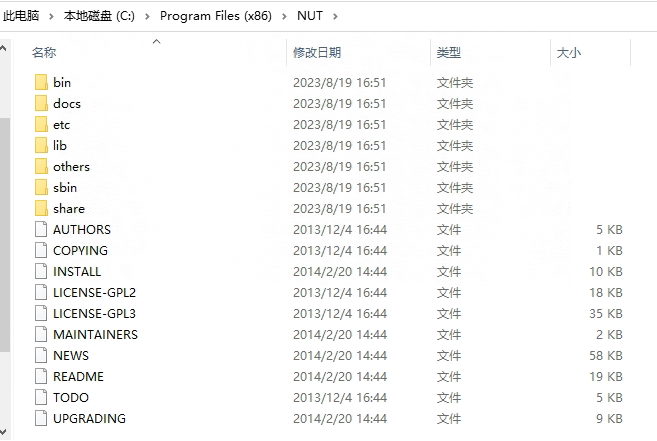657x441 pixels.
Task: Select the lib folder icon
Action: (x=41, y=145)
